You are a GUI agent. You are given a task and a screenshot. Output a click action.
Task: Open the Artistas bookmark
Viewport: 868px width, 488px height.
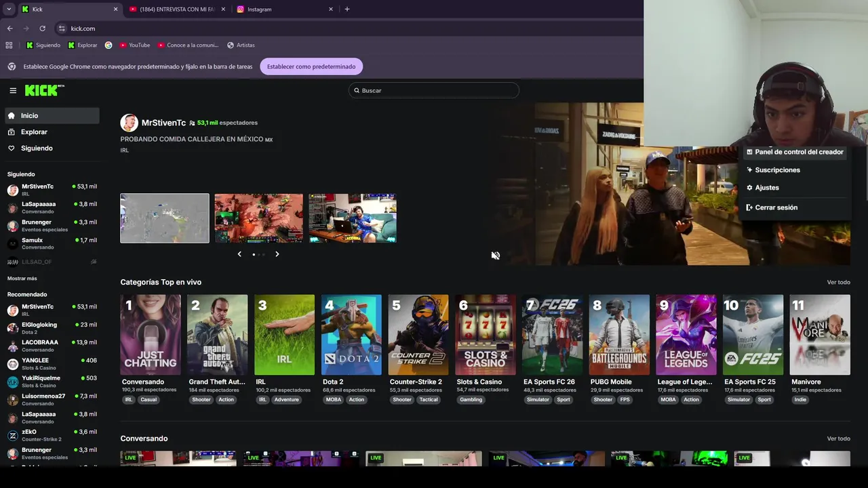coord(241,45)
